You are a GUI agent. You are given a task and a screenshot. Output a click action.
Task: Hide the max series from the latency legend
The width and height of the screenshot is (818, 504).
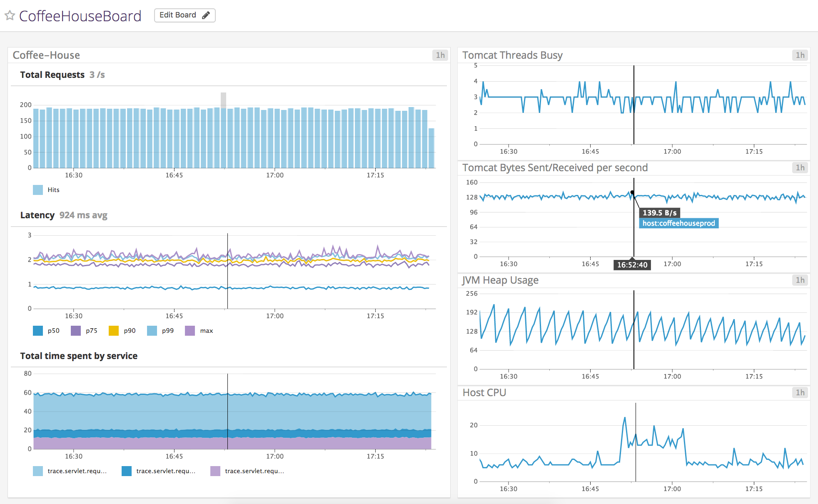pyautogui.click(x=207, y=330)
